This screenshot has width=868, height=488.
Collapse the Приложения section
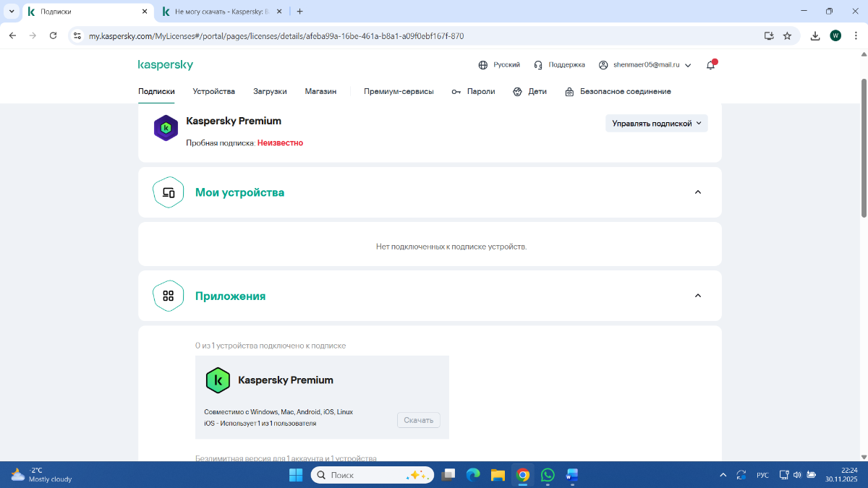pyautogui.click(x=698, y=296)
